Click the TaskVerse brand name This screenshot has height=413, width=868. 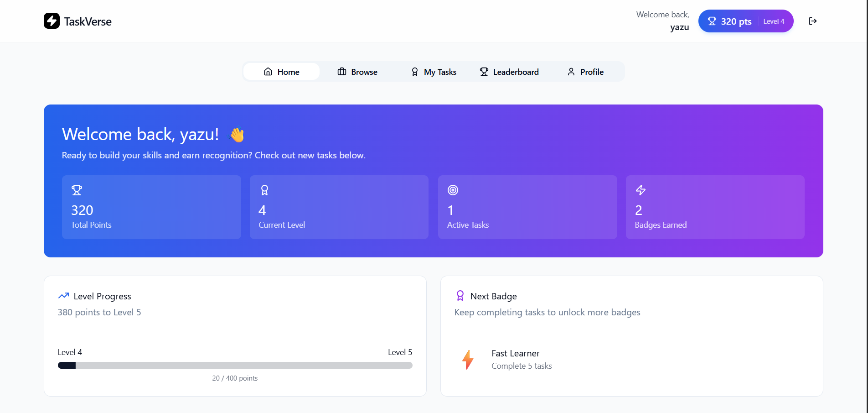[88, 21]
